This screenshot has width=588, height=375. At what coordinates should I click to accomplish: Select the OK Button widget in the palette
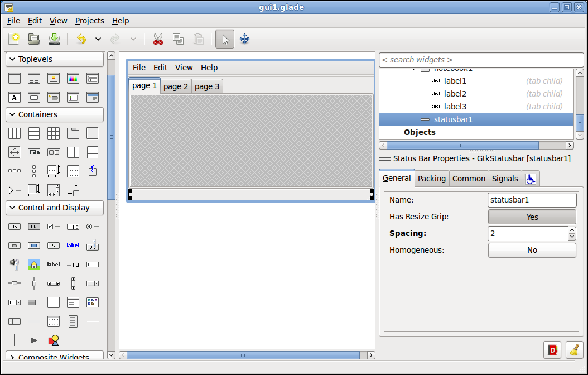tap(15, 227)
